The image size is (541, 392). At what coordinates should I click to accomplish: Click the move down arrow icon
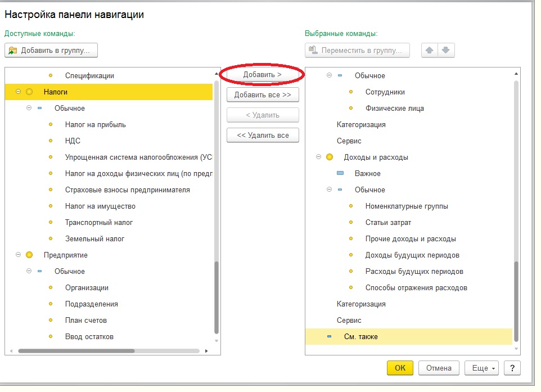coord(446,50)
